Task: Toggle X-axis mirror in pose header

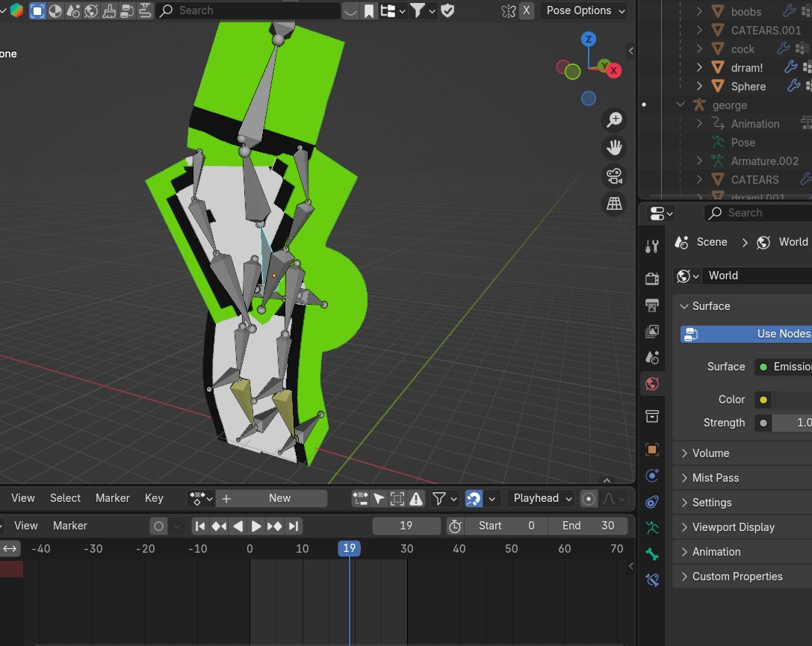Action: click(x=527, y=10)
